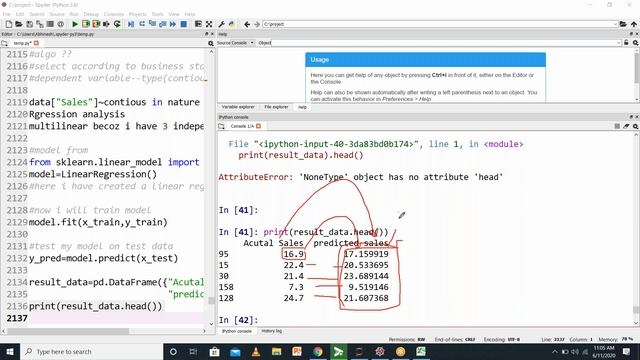This screenshot has width=640, height=360.
Task: Click the editor horizontal scrollbar thumb
Action: [68, 331]
